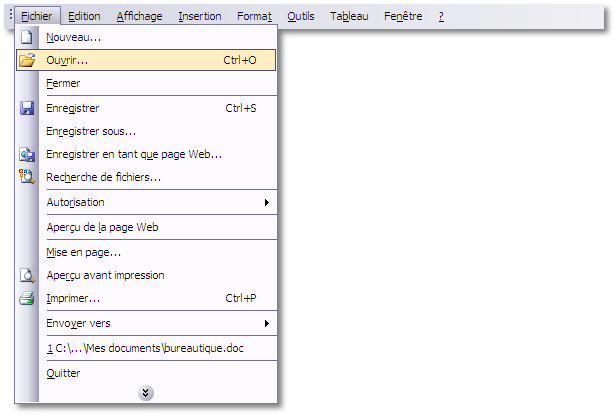Select Enregistrer en tant que page Web
Screen dimensions: 616x416
(x=146, y=154)
